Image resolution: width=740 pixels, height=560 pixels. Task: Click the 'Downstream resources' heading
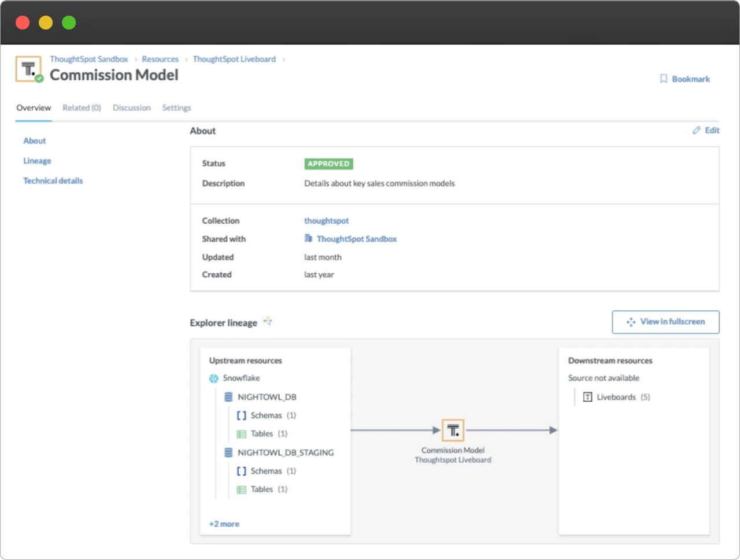(610, 361)
